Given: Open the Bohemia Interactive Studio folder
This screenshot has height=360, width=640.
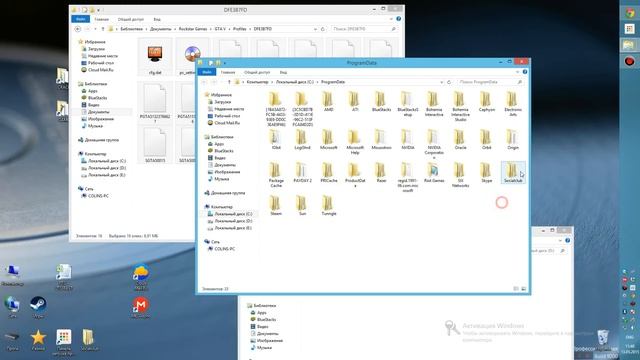Looking at the screenshot, I should point(460,106).
